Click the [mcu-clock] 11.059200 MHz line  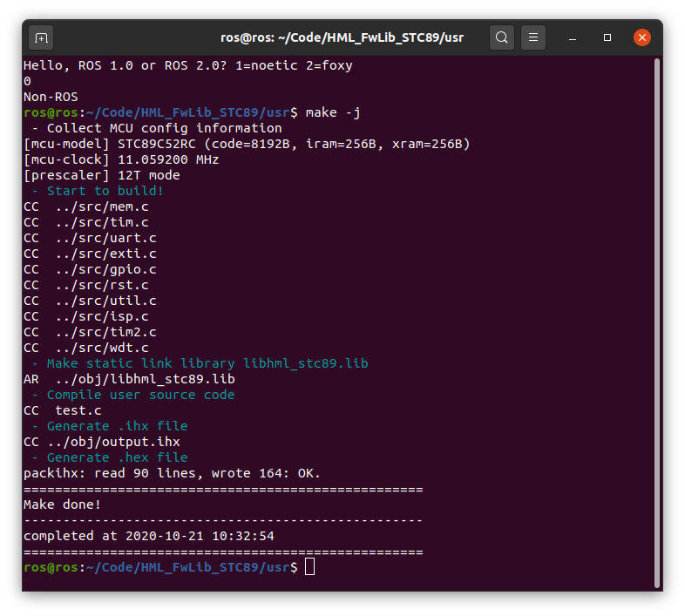click(x=121, y=160)
